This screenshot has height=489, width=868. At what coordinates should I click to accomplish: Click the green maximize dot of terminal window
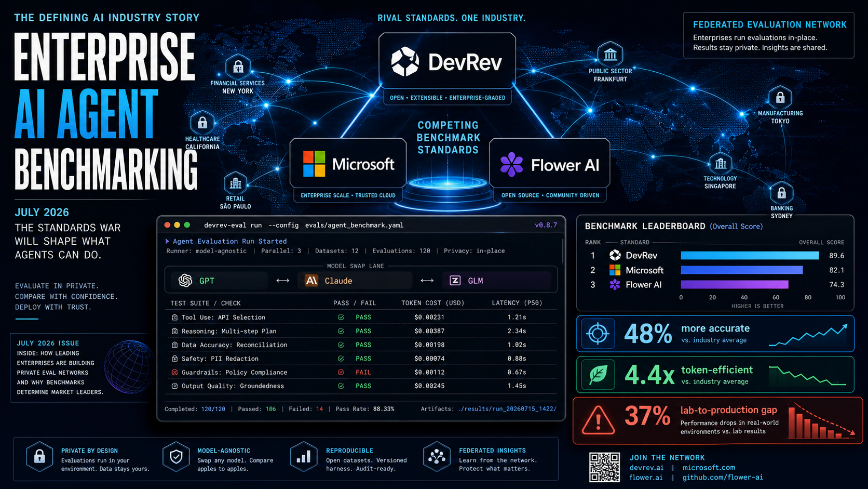187,225
